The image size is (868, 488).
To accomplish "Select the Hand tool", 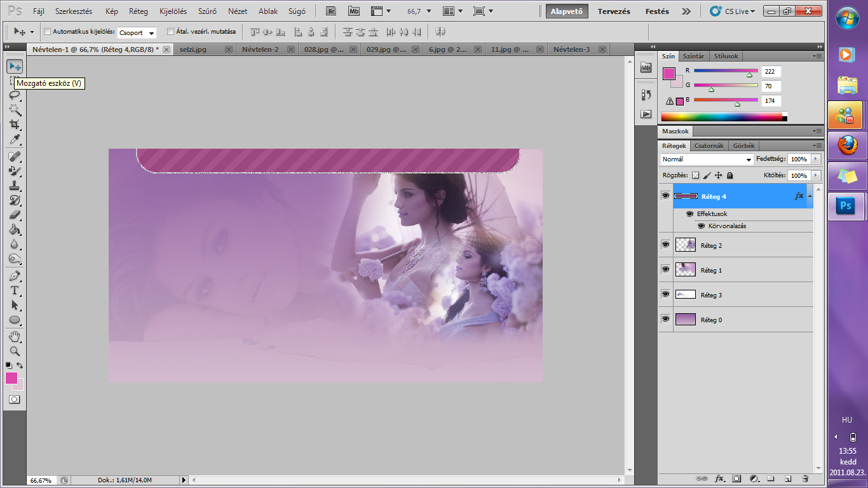I will point(14,336).
